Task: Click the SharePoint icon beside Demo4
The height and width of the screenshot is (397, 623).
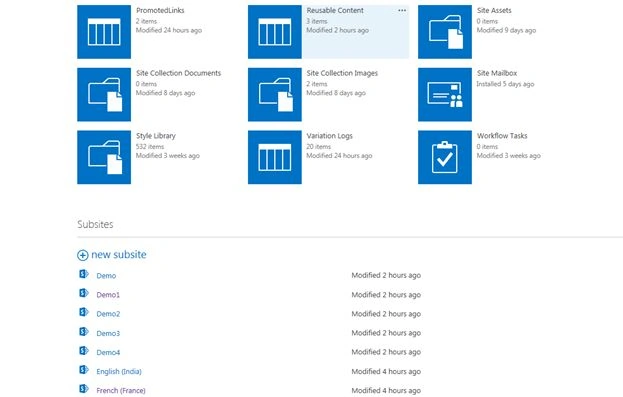Action: (83, 351)
